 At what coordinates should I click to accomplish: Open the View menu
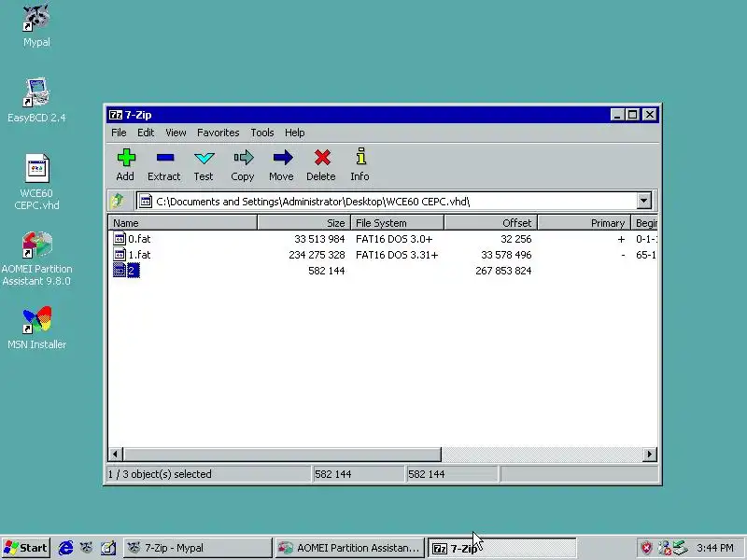coord(176,133)
